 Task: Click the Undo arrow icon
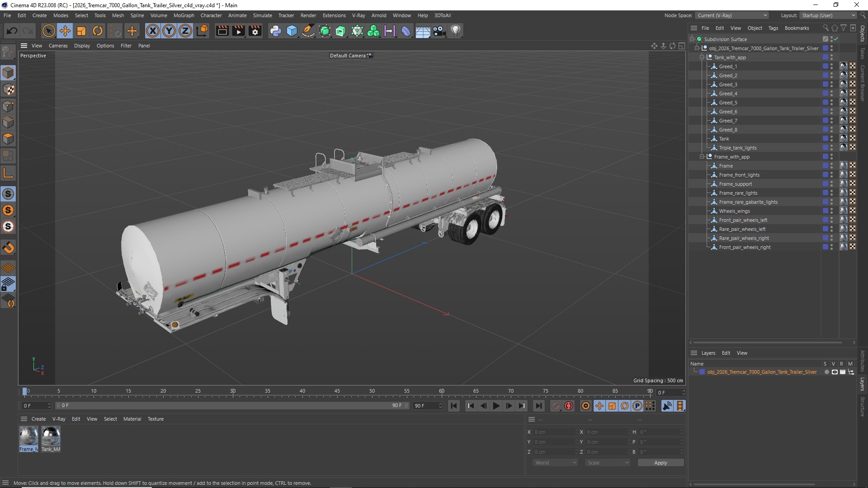pyautogui.click(x=12, y=31)
